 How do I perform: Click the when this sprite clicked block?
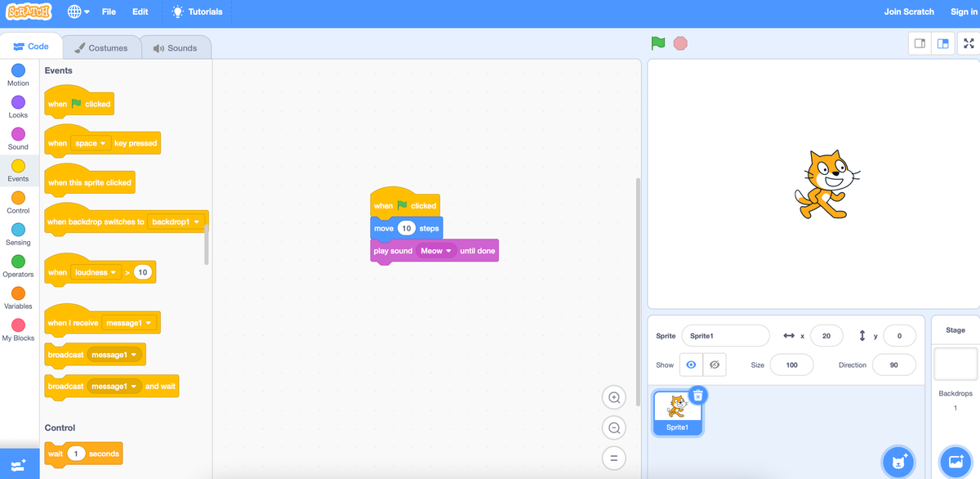click(89, 180)
